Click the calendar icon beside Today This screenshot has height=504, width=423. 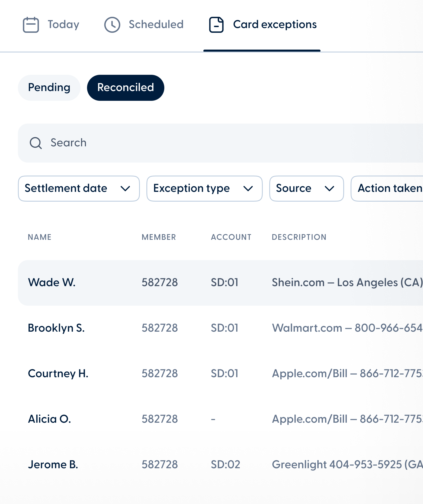click(x=31, y=25)
